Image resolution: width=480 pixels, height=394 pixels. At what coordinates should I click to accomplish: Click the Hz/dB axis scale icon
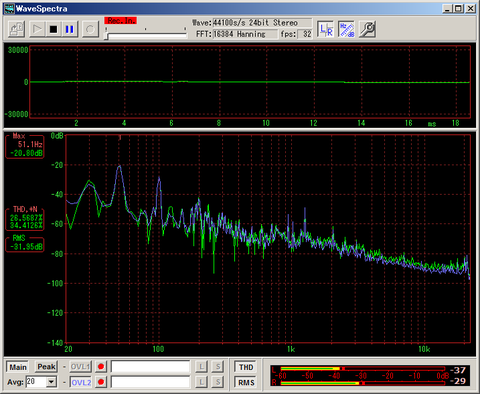[x=346, y=29]
